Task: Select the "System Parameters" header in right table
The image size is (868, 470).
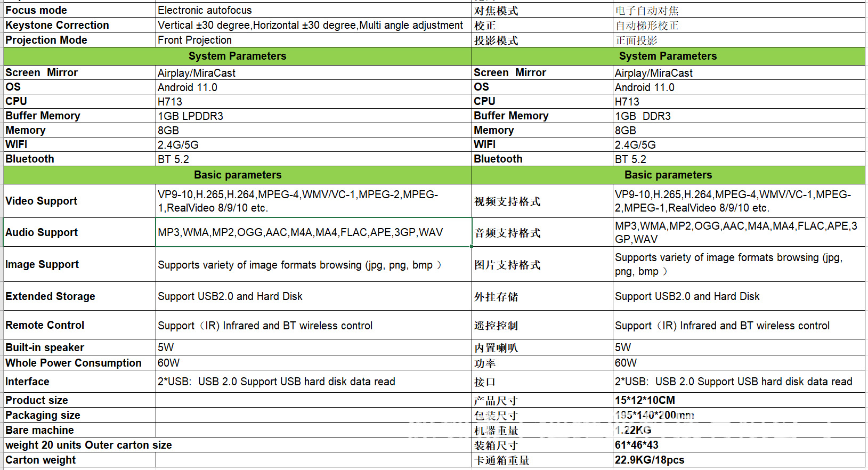Action: (668, 56)
